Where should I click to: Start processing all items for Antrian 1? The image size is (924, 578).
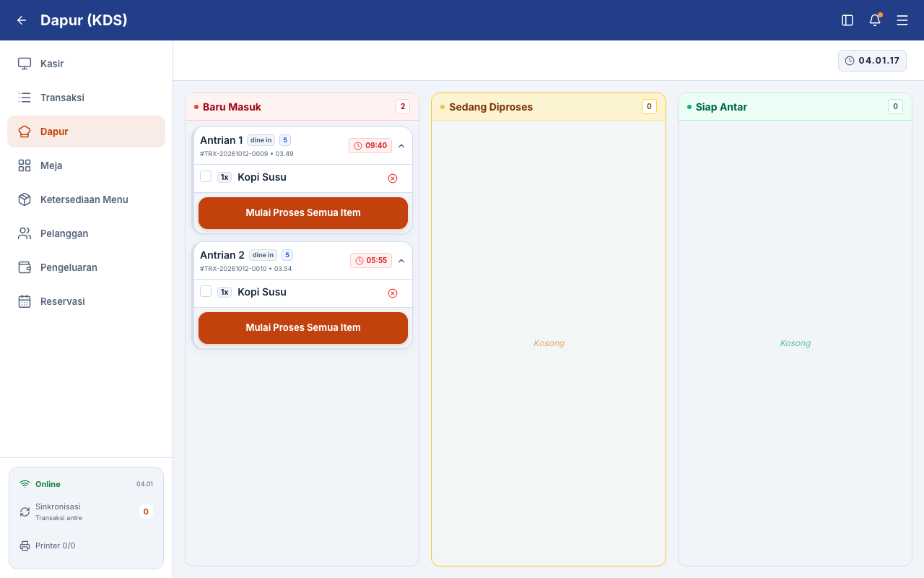[303, 213]
